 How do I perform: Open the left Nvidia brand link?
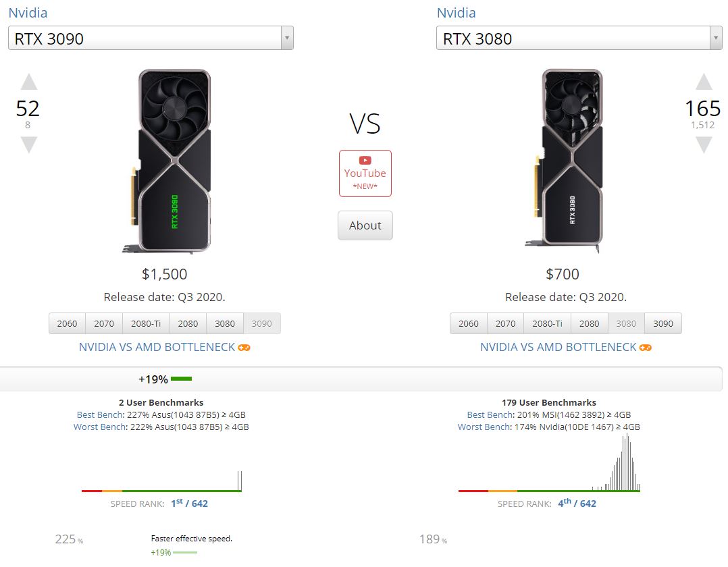28,13
